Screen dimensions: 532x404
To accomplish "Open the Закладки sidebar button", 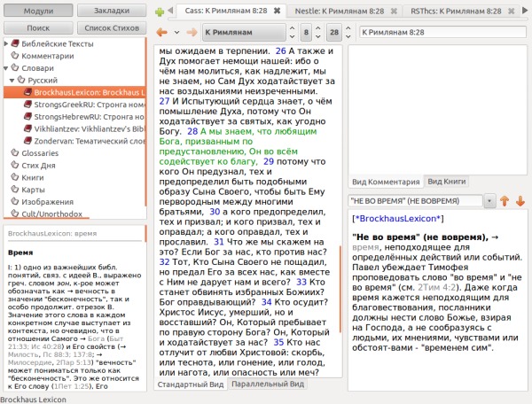I will pyautogui.click(x=112, y=11).
